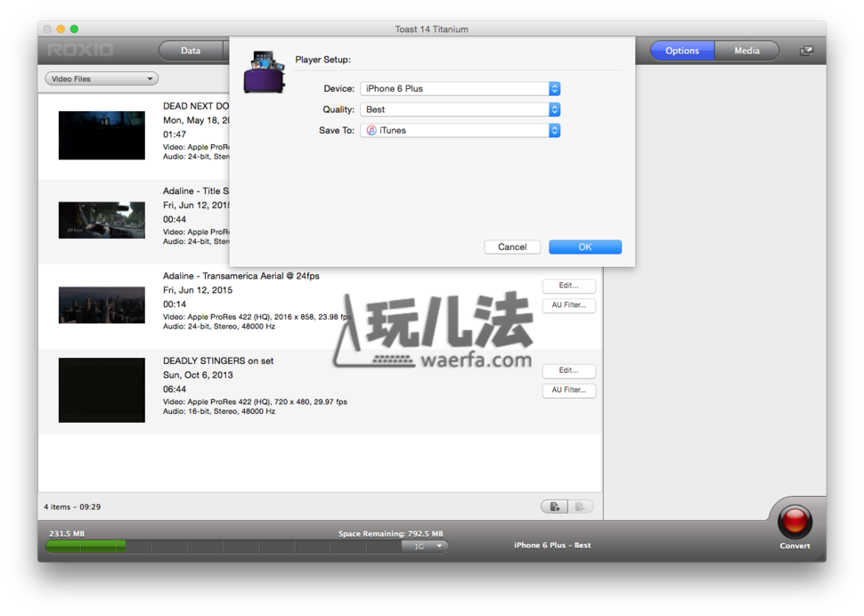Image resolution: width=864 pixels, height=616 pixels.
Task: Click the green space usage bar
Action: click(x=86, y=546)
